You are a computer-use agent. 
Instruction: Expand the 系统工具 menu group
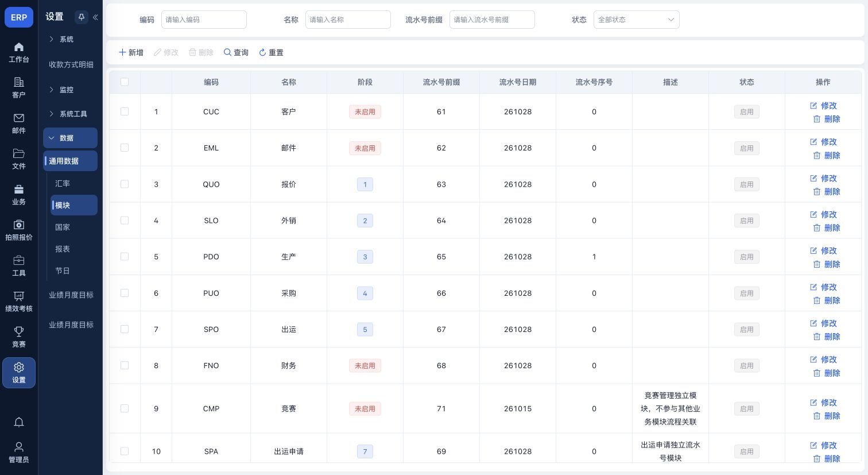coord(70,114)
